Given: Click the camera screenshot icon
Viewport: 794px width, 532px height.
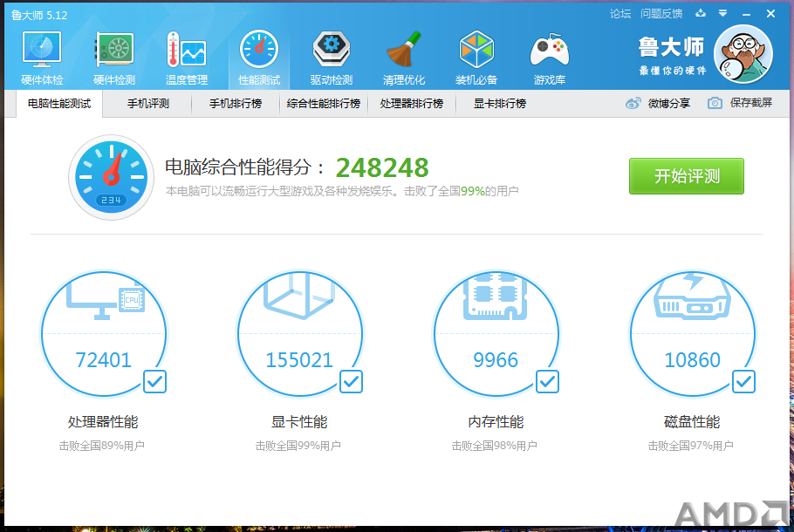Looking at the screenshot, I should [x=715, y=103].
